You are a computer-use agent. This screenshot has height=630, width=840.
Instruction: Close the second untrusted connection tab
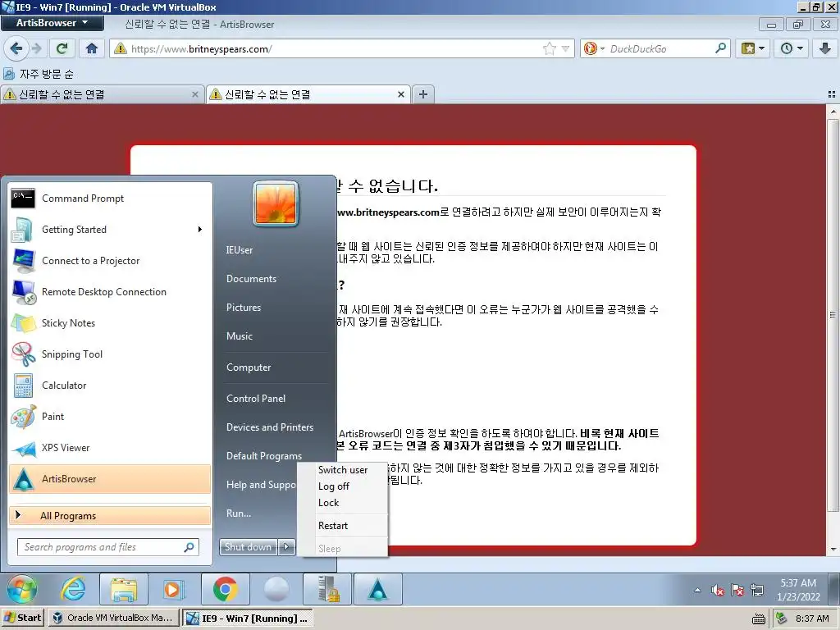tap(400, 94)
